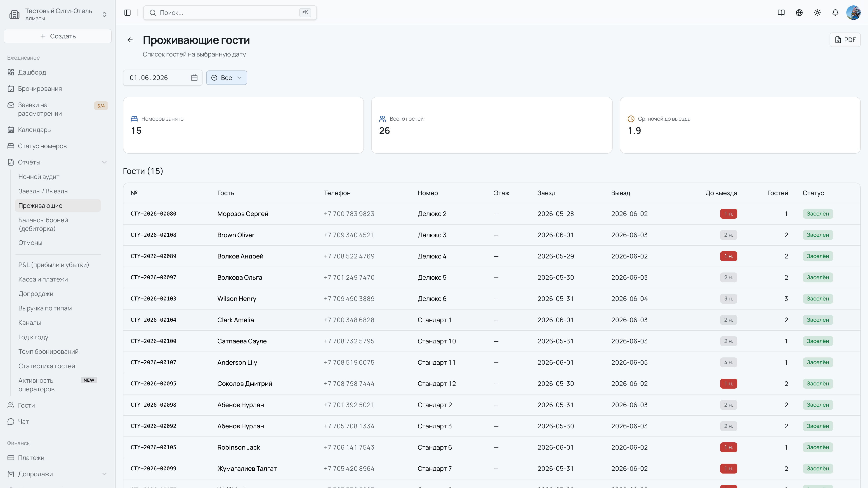Viewport: 868px width, 488px height.
Task: Open the calendar picker icon in date field
Action: [x=194, y=78]
